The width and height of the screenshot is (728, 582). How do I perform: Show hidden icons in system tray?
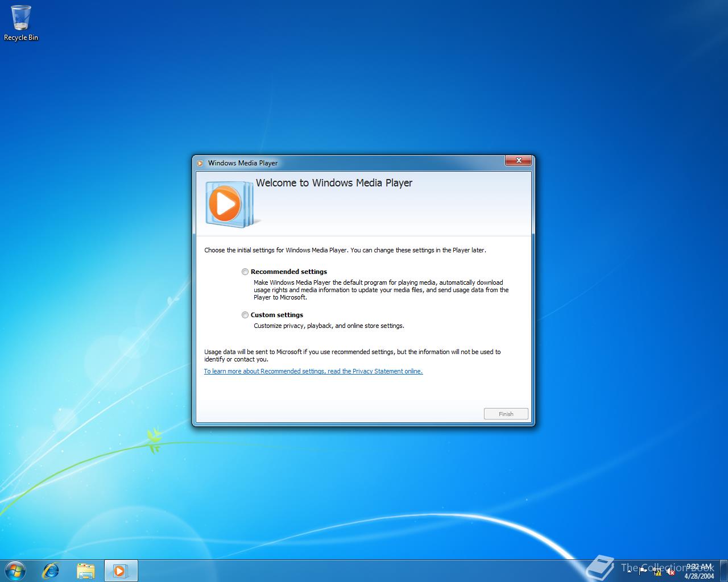coord(629,572)
